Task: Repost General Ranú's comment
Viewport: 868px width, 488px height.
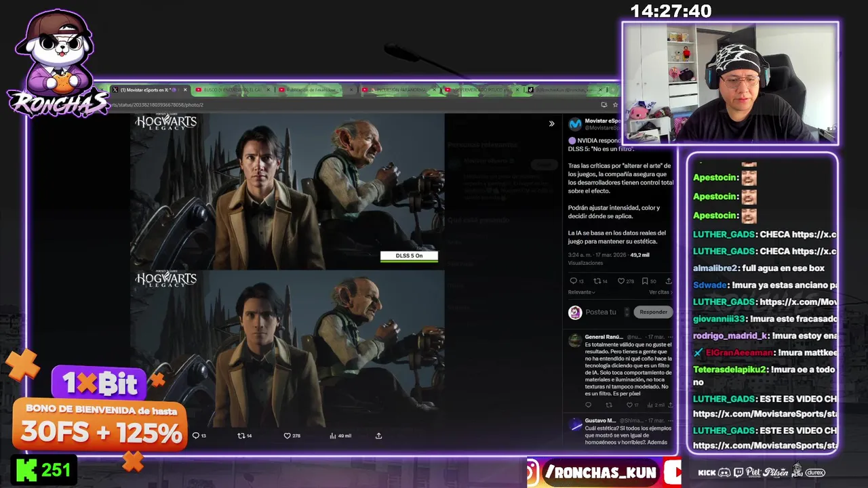Action: [608, 405]
